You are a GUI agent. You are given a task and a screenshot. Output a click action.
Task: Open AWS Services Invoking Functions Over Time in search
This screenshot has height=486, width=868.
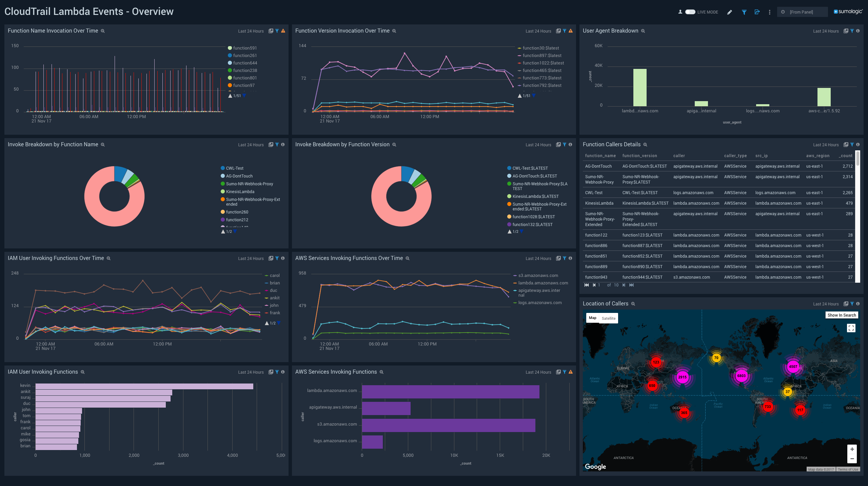point(558,258)
